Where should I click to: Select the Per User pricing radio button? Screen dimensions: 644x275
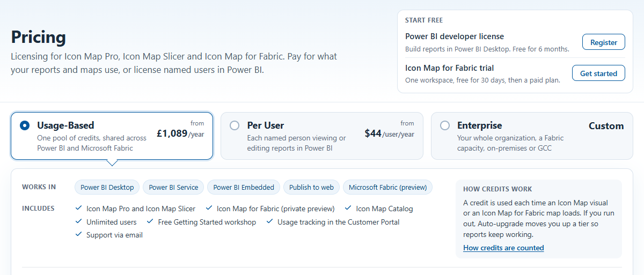tap(234, 125)
